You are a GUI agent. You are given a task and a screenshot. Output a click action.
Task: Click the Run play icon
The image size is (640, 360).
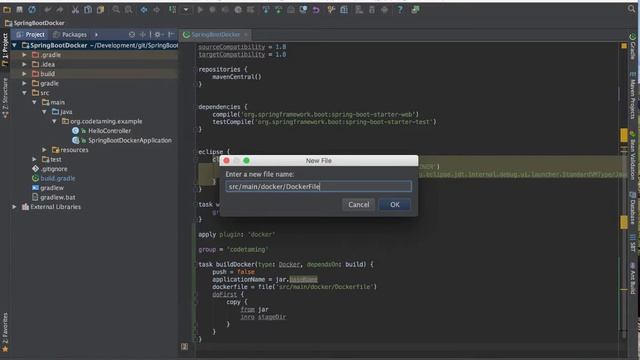[200, 9]
